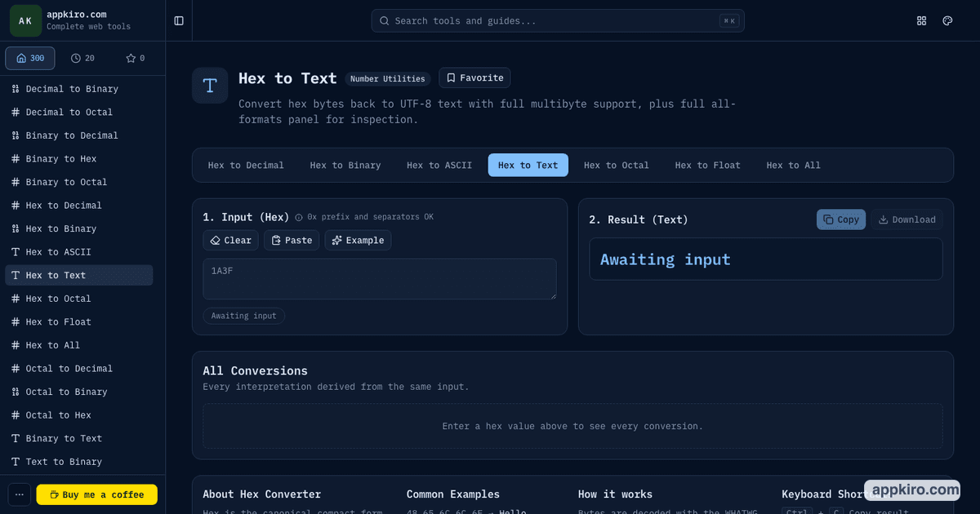Open Octal to Binary in sidebar
The width and height of the screenshot is (980, 514).
(79, 392)
